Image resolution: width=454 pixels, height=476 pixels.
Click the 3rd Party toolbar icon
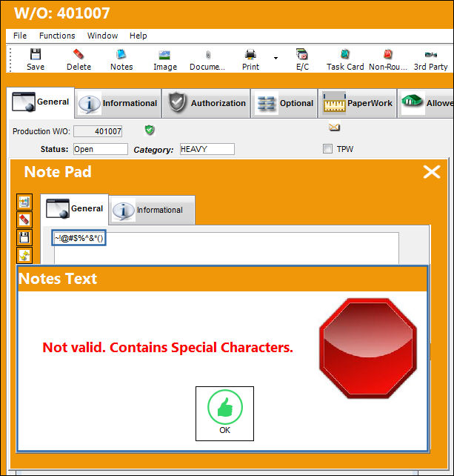(x=430, y=59)
